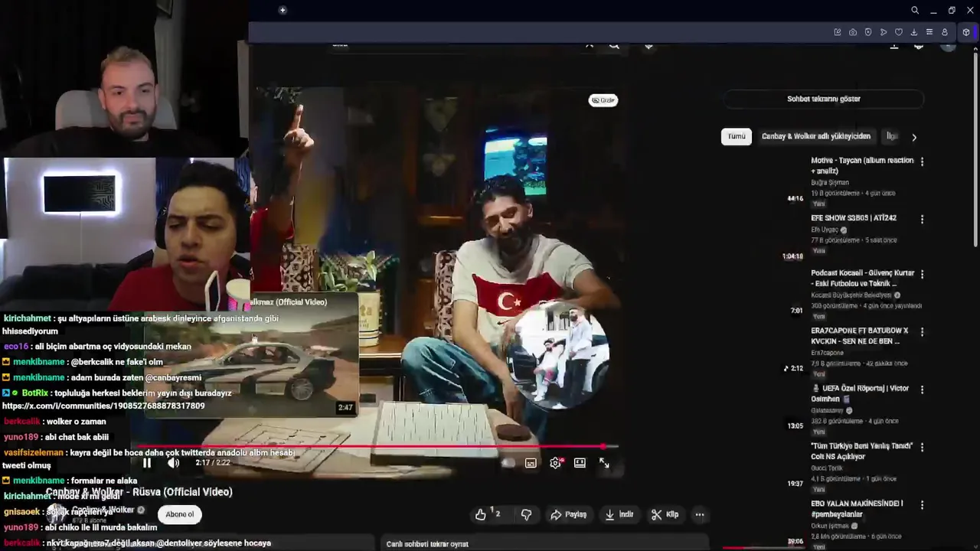Open more actions menu beside Klip

click(x=699, y=514)
